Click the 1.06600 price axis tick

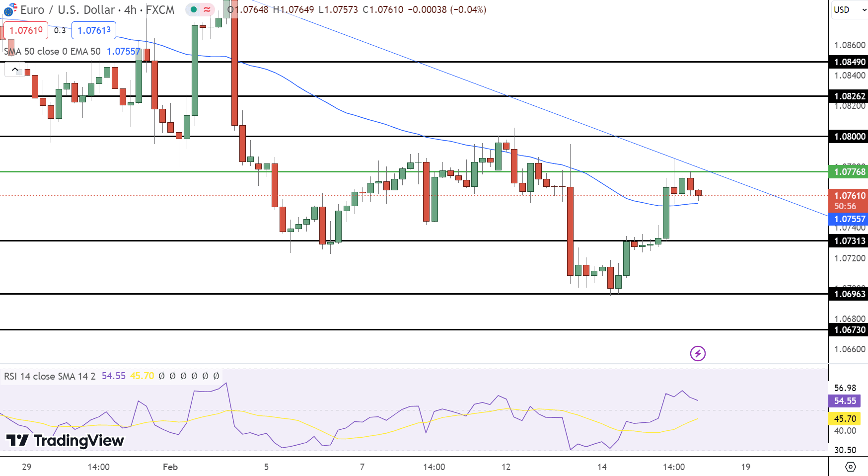[x=850, y=349]
